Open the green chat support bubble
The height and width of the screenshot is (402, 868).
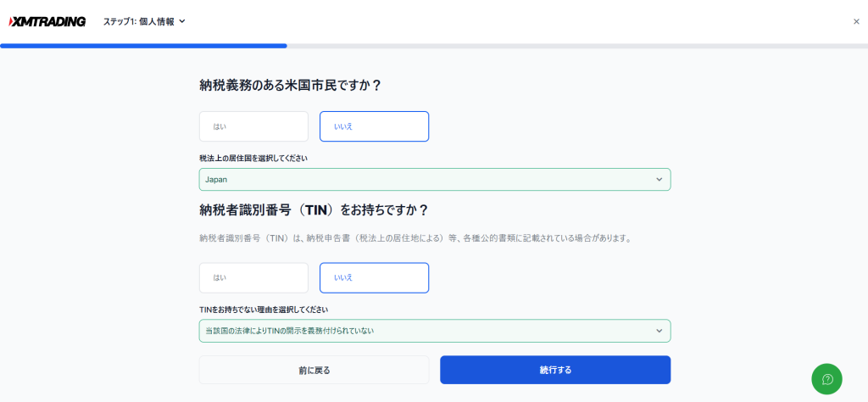[x=827, y=379]
